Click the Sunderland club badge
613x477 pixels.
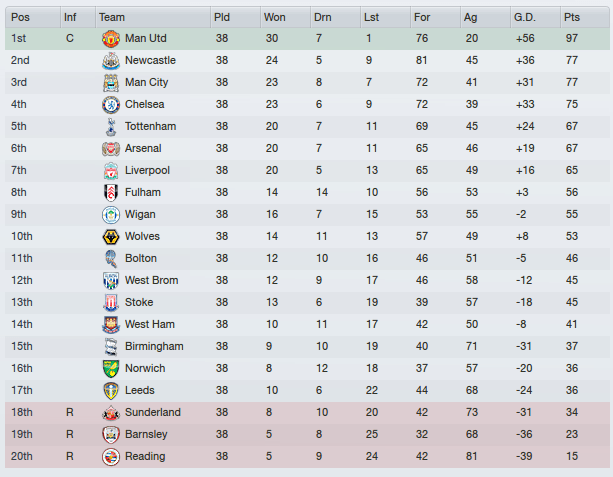(x=110, y=412)
